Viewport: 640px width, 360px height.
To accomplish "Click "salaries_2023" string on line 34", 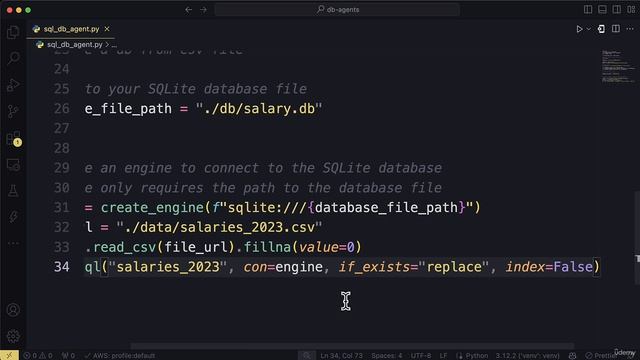I will 168,267.
